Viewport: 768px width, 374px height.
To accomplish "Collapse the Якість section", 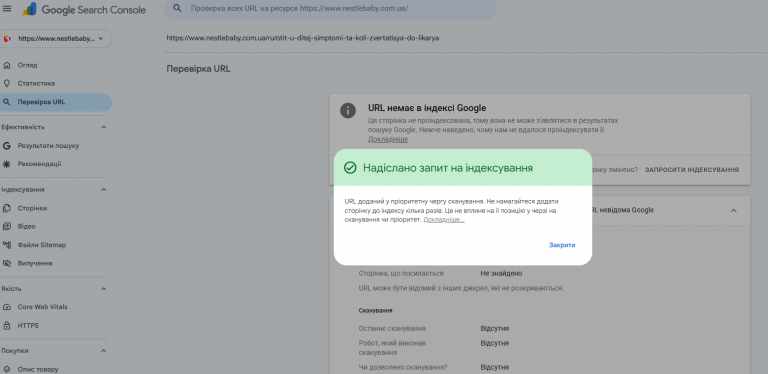I will point(103,289).
